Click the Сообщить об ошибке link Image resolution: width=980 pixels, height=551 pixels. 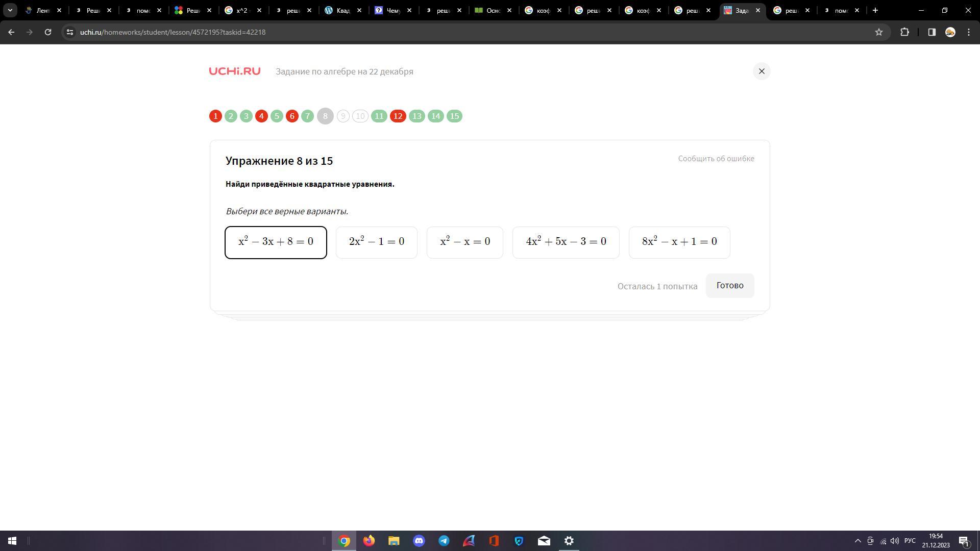click(716, 159)
